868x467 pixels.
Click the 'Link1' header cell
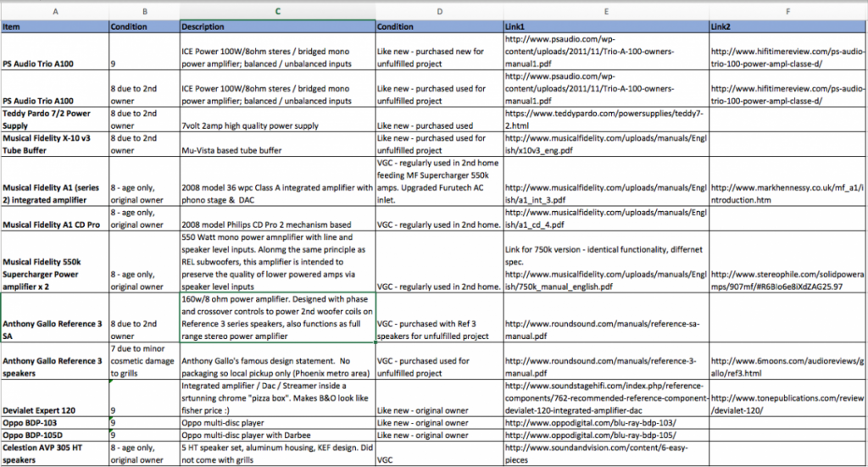click(x=606, y=26)
